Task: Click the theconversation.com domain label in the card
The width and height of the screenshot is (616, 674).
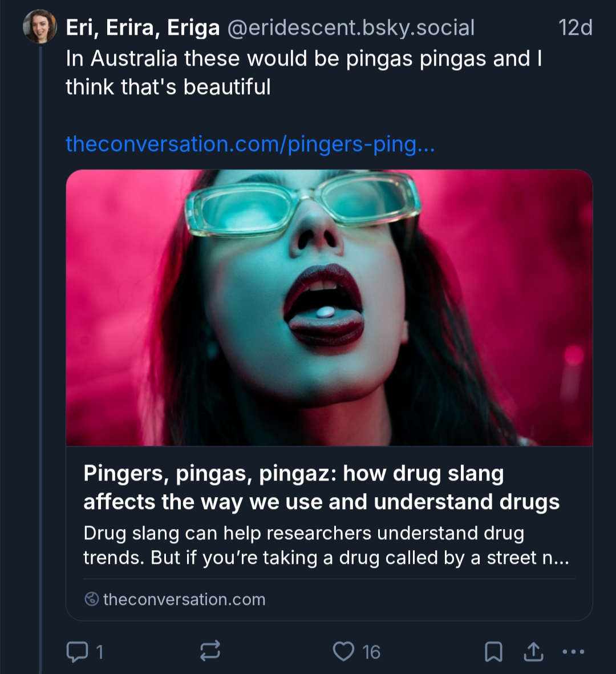Action: point(184,599)
